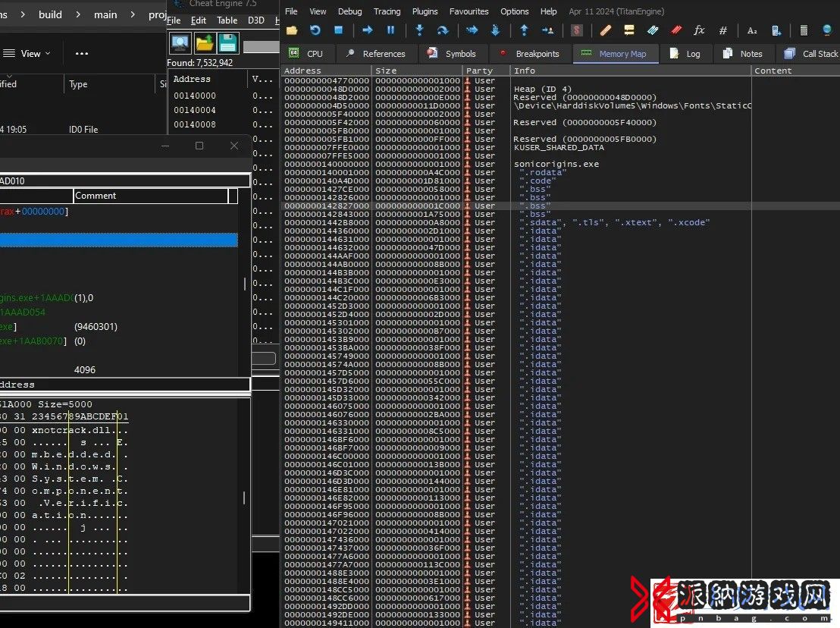Open the File menu in x64dbg
The width and height of the screenshot is (840, 628).
click(x=291, y=11)
